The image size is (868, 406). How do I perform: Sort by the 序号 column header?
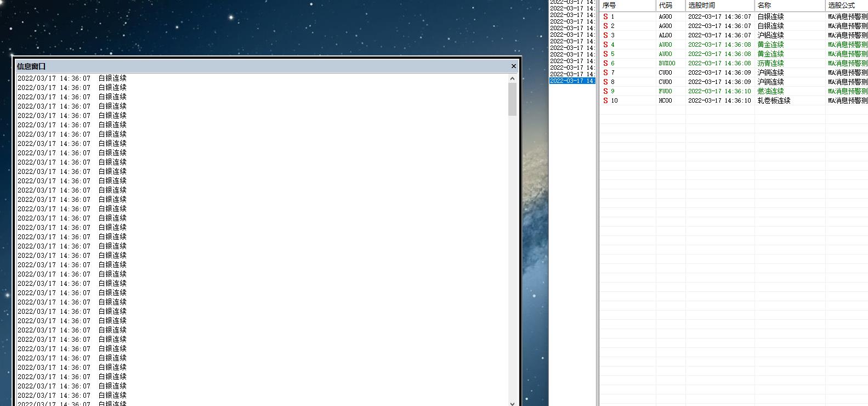coord(627,5)
